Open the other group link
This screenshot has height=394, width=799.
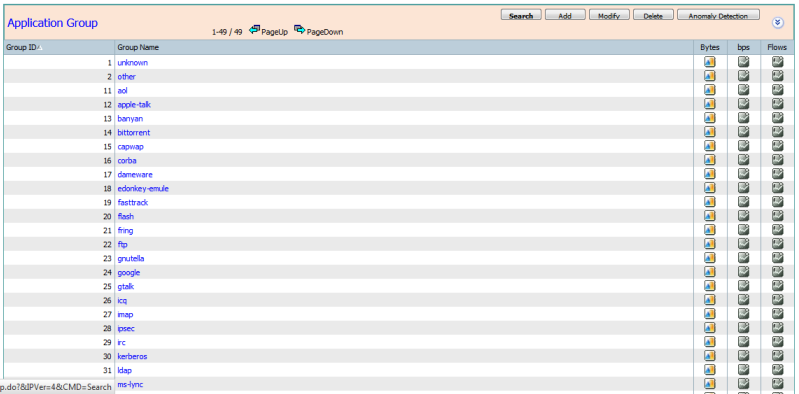pyautogui.click(x=126, y=76)
